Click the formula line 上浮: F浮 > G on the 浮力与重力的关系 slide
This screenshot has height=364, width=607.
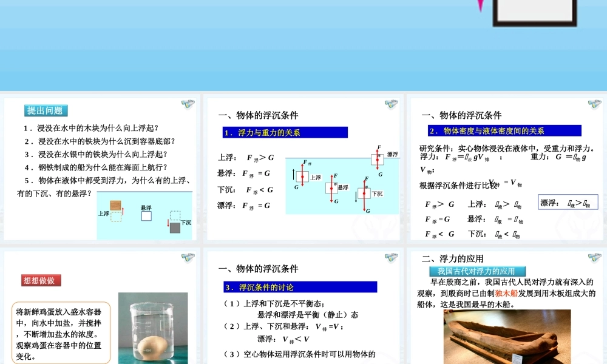(x=246, y=158)
